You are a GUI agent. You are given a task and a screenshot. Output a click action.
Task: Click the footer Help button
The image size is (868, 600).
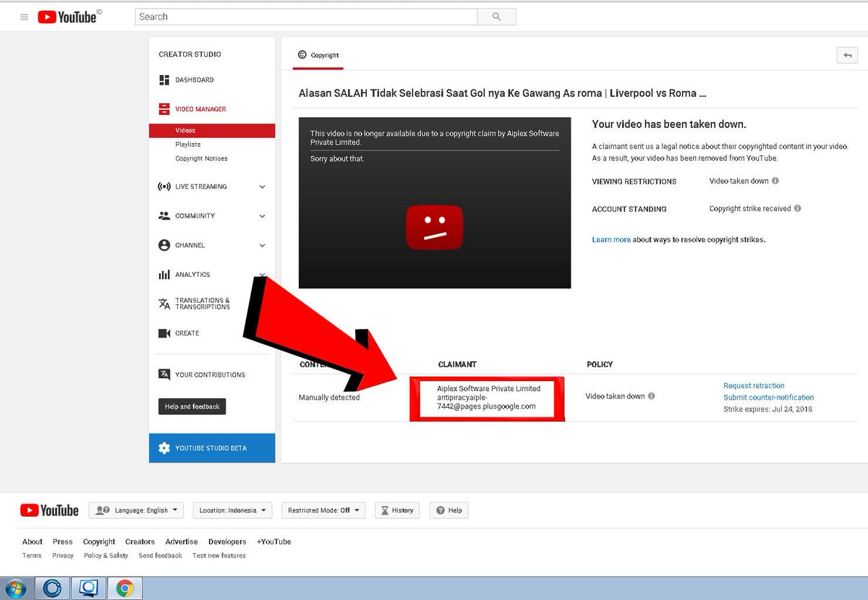(448, 510)
